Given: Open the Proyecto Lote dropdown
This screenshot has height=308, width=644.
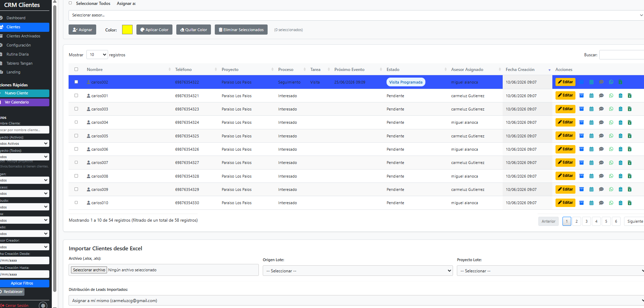Looking at the screenshot, I should [551, 271].
